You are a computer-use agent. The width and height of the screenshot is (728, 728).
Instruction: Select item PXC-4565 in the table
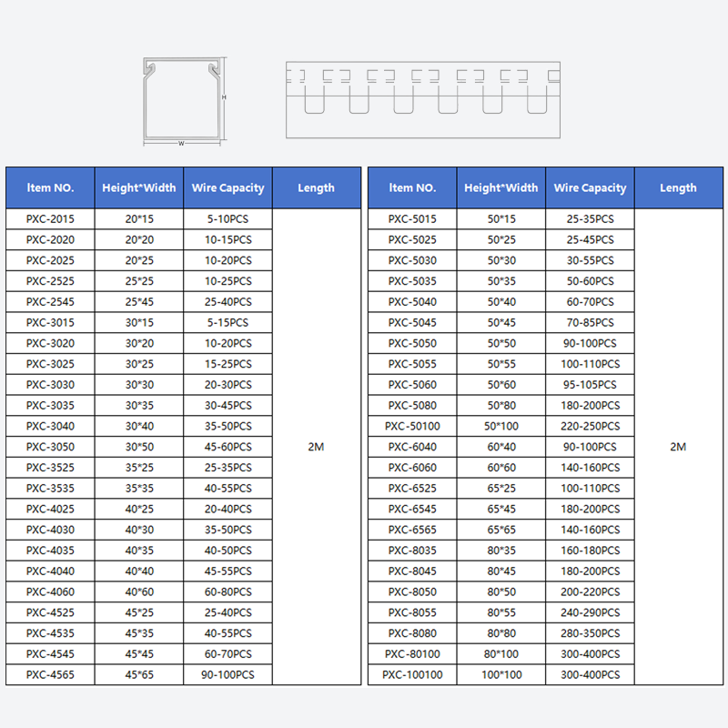point(50,675)
